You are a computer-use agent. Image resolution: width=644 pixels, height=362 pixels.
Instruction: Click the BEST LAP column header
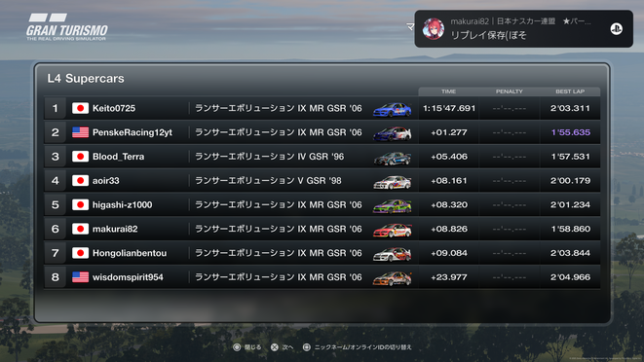[x=570, y=91]
